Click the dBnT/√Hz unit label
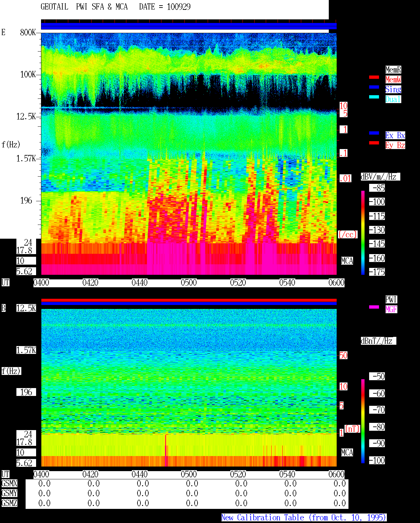 point(378,341)
